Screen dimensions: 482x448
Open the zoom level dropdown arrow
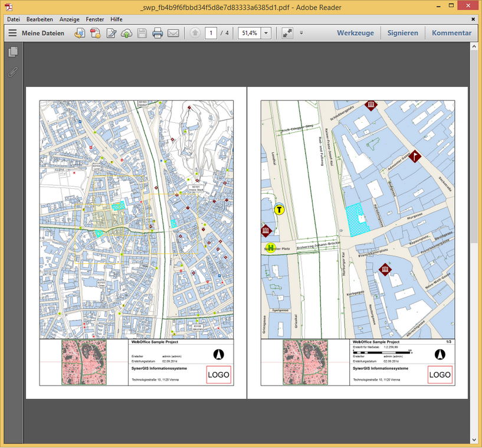(266, 33)
